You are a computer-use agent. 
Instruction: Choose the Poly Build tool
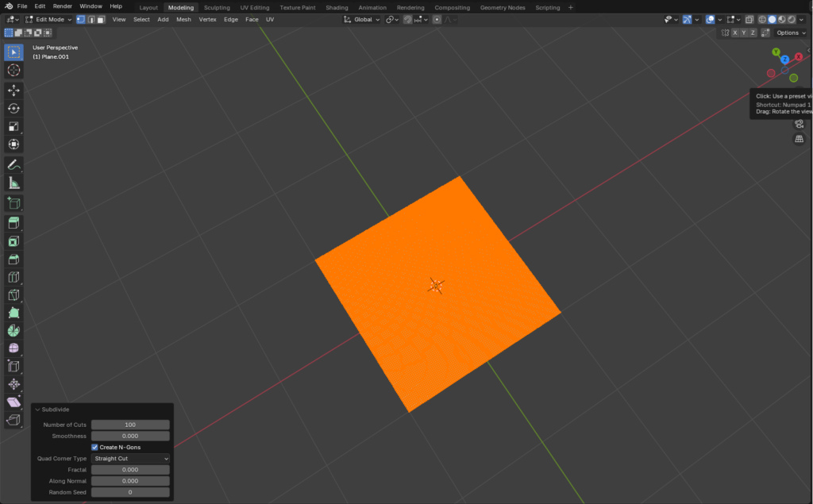tap(14, 313)
